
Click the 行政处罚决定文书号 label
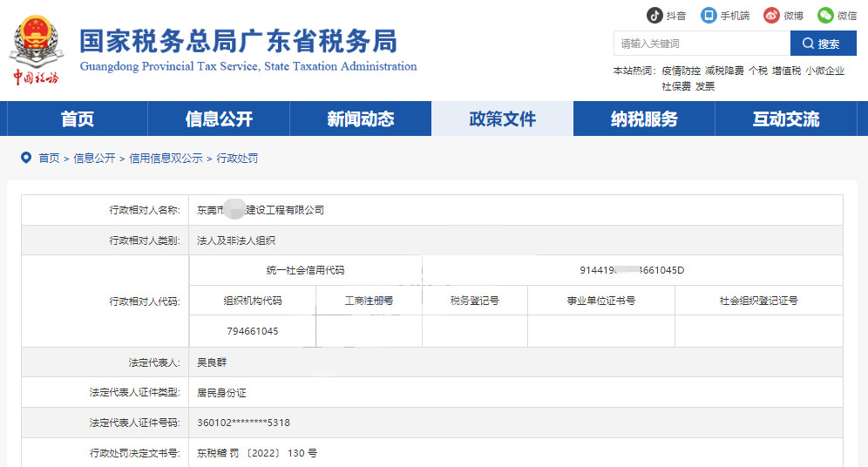(x=134, y=453)
